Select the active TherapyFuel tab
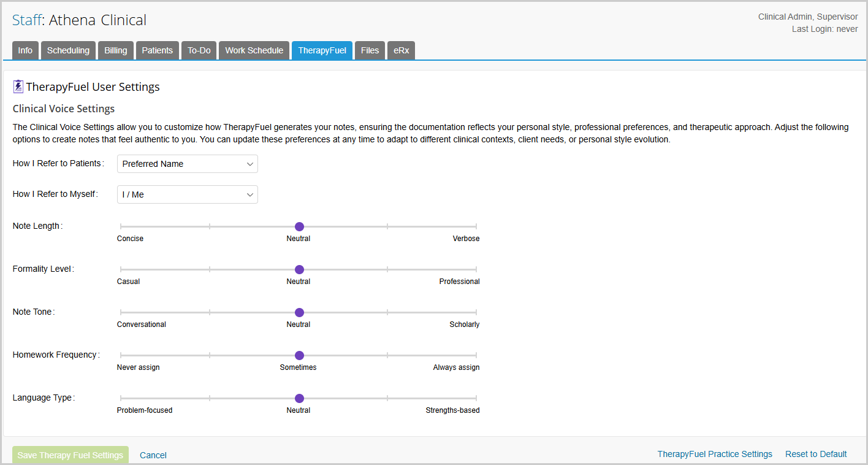 click(x=322, y=50)
